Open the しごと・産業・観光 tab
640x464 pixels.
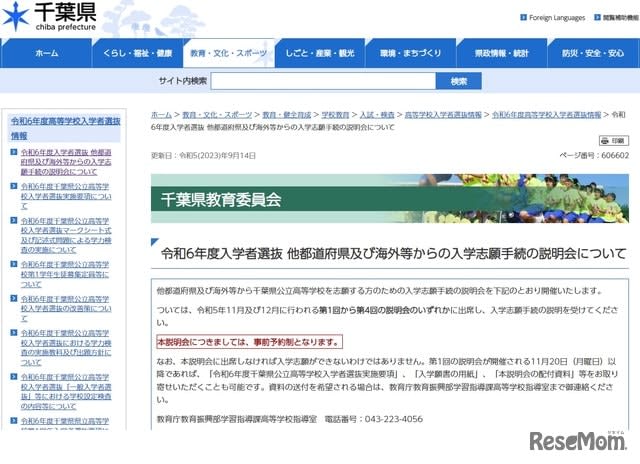[320, 53]
